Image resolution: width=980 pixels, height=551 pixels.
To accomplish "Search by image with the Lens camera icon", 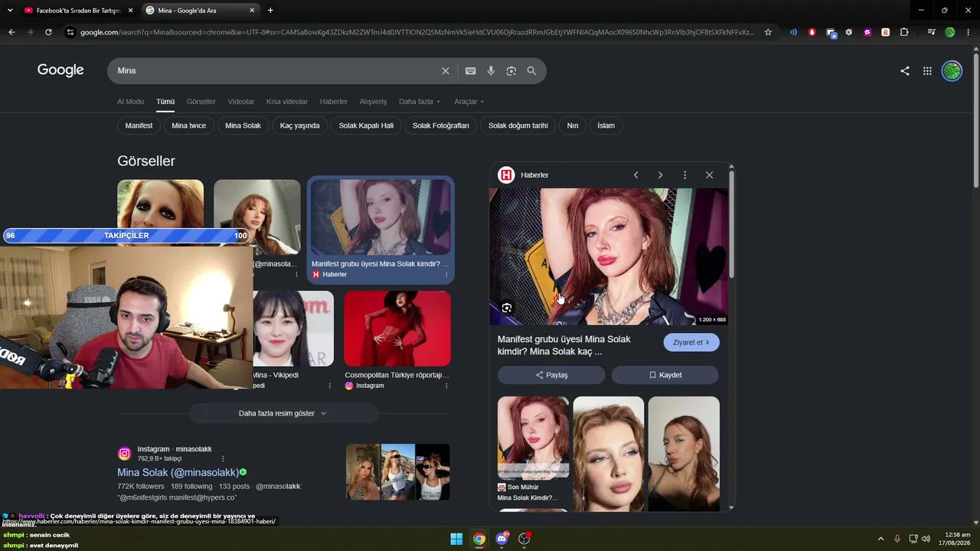I will click(x=511, y=70).
